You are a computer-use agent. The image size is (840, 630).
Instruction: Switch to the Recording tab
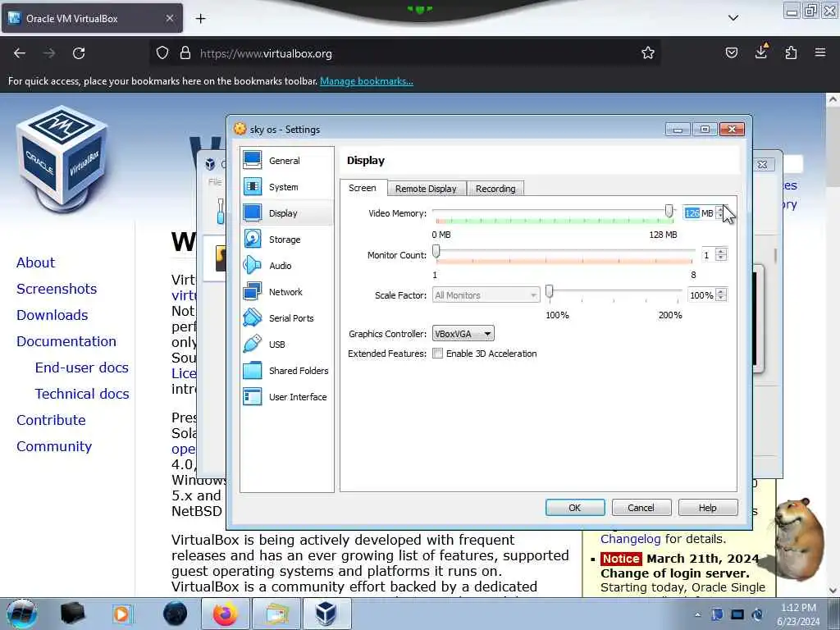(495, 189)
